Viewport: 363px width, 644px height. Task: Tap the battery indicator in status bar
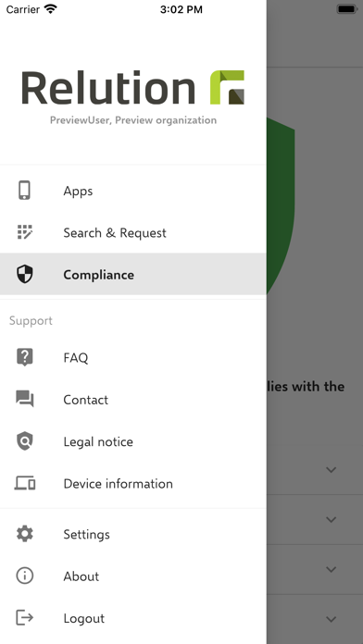click(x=347, y=9)
